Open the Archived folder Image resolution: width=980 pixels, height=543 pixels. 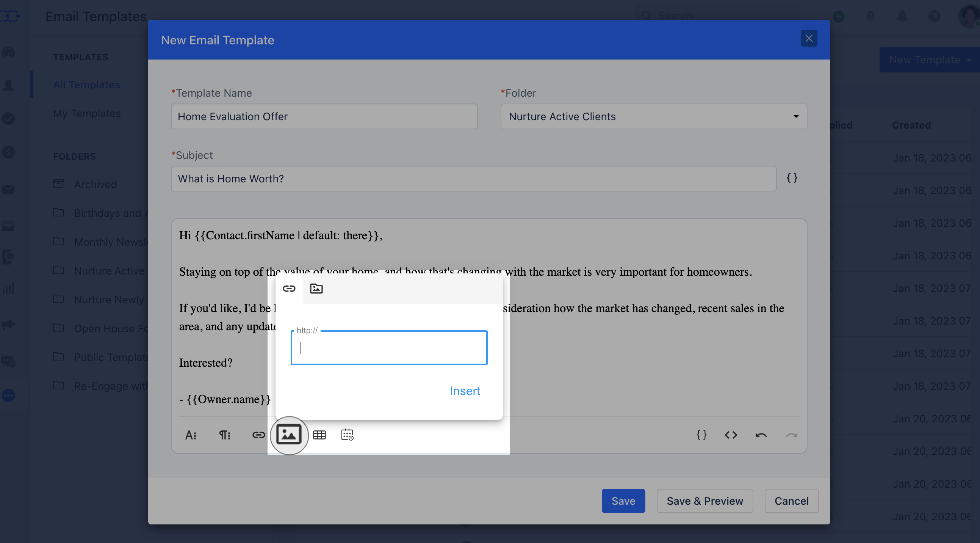(x=85, y=184)
